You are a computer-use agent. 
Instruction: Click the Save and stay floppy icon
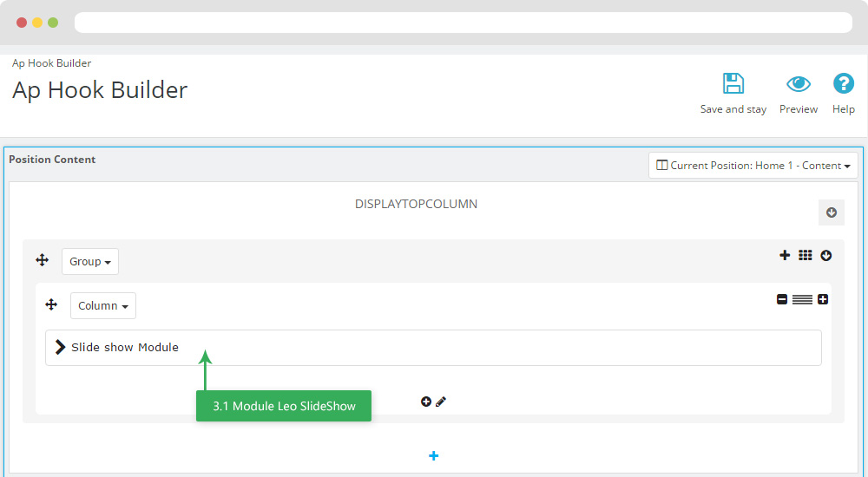click(x=733, y=83)
